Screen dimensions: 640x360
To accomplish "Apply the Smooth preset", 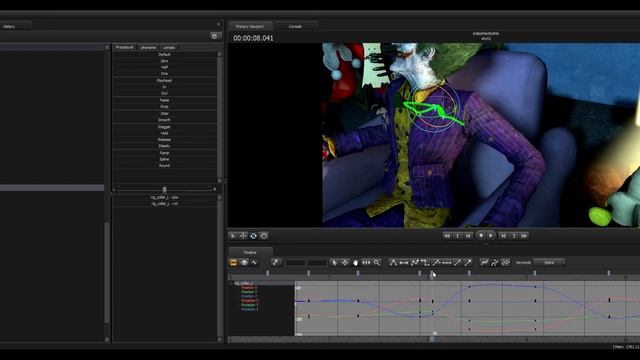I will click(x=164, y=120).
